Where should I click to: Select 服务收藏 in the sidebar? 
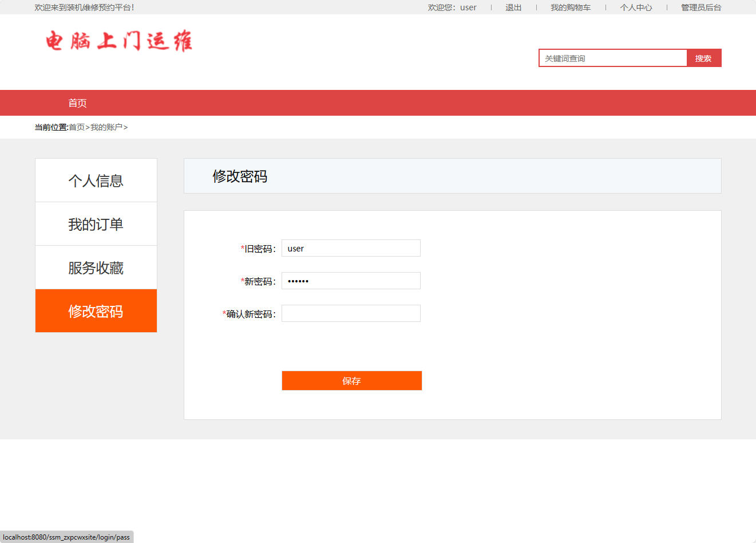tap(96, 267)
